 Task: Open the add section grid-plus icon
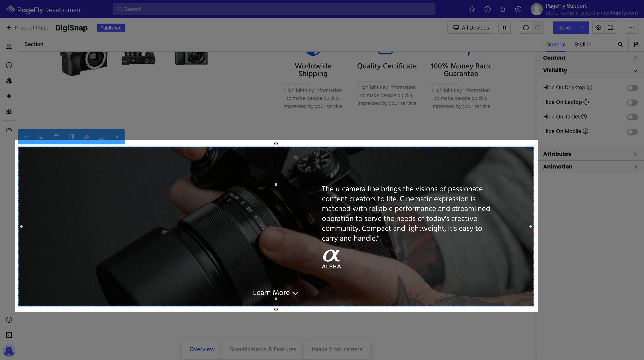[x=9, y=111]
